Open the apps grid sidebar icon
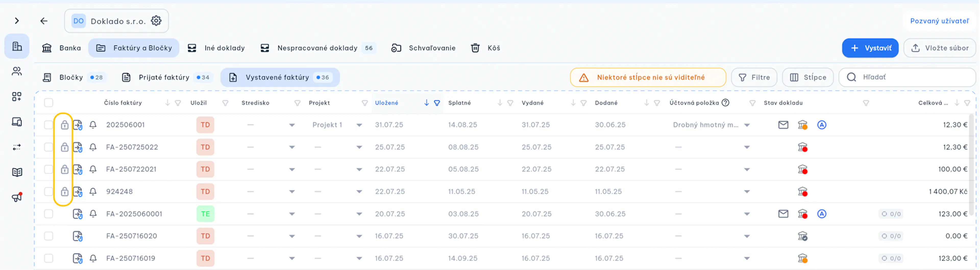The width and height of the screenshot is (980, 270). 17,96
